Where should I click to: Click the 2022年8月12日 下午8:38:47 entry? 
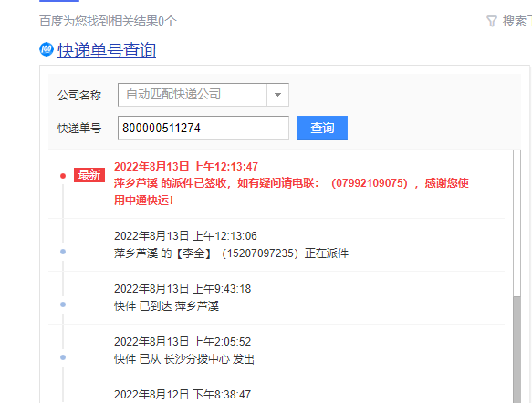coord(183,395)
